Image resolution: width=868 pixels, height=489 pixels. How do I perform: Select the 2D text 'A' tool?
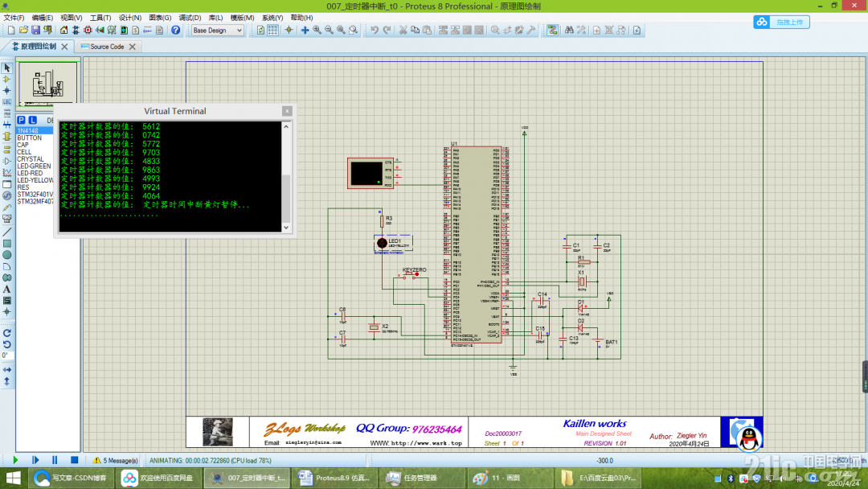pos(6,289)
